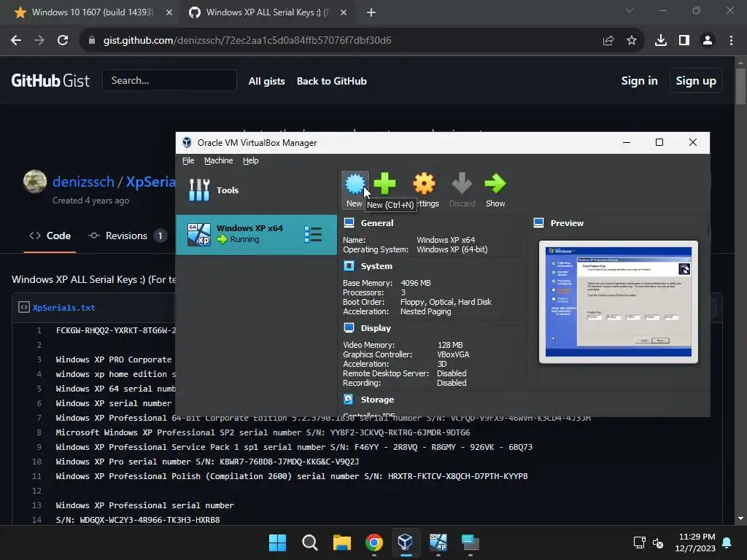Open the Chrome three-dot menu
747x560 pixels.
[731, 41]
